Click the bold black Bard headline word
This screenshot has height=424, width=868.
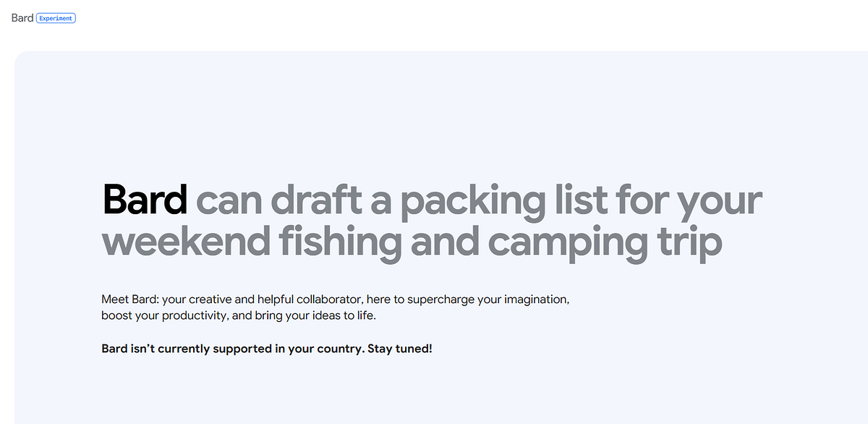click(x=145, y=199)
